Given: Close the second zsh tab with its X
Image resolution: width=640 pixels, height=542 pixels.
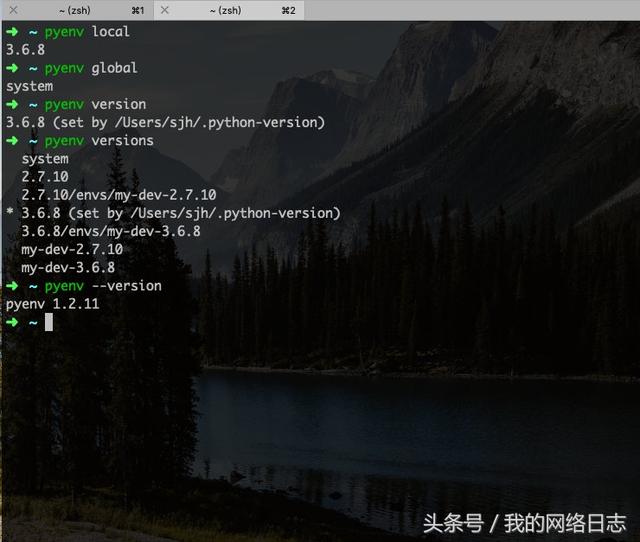Looking at the screenshot, I should (x=165, y=10).
